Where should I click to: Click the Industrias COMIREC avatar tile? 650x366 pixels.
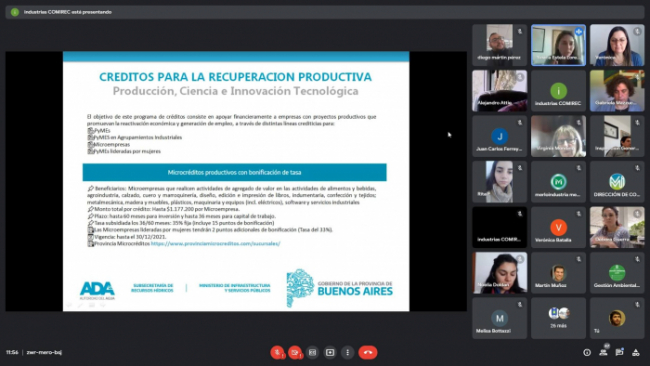tap(558, 91)
